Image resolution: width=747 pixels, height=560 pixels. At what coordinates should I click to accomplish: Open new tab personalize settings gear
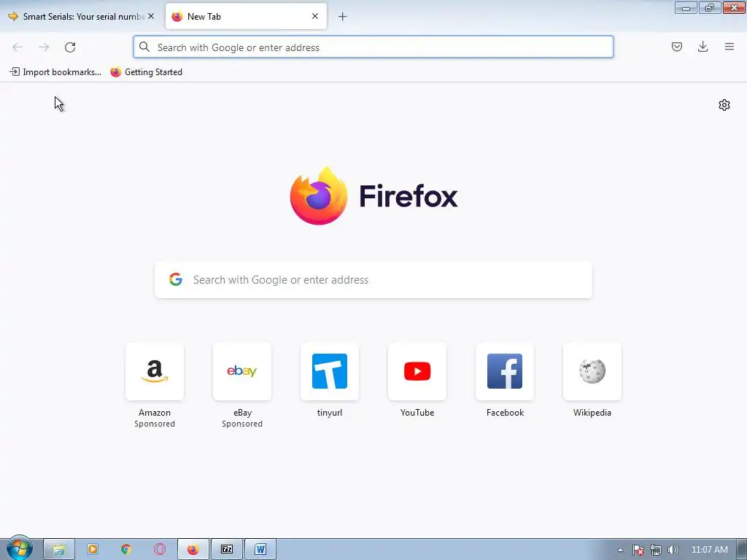click(x=724, y=105)
